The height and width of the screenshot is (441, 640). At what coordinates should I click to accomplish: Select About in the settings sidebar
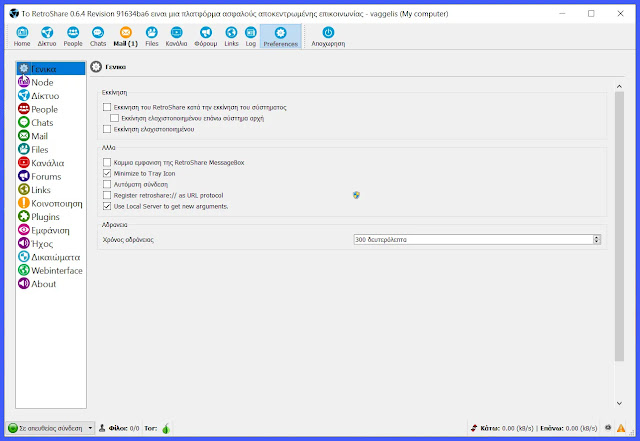click(51, 284)
